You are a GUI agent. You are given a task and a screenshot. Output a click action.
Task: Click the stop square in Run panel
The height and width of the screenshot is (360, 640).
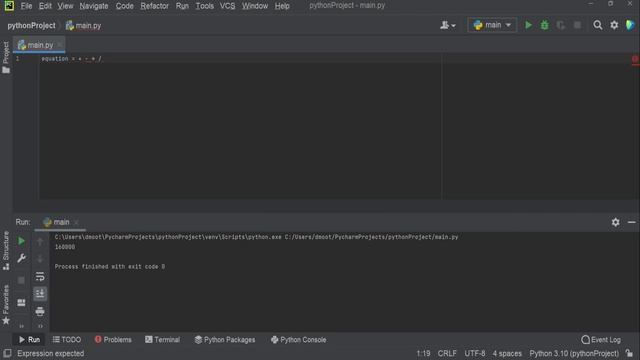pyautogui.click(x=21, y=280)
